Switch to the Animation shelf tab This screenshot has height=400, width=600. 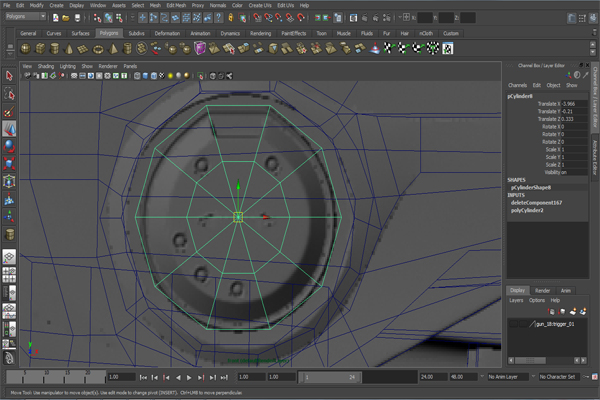(200, 33)
